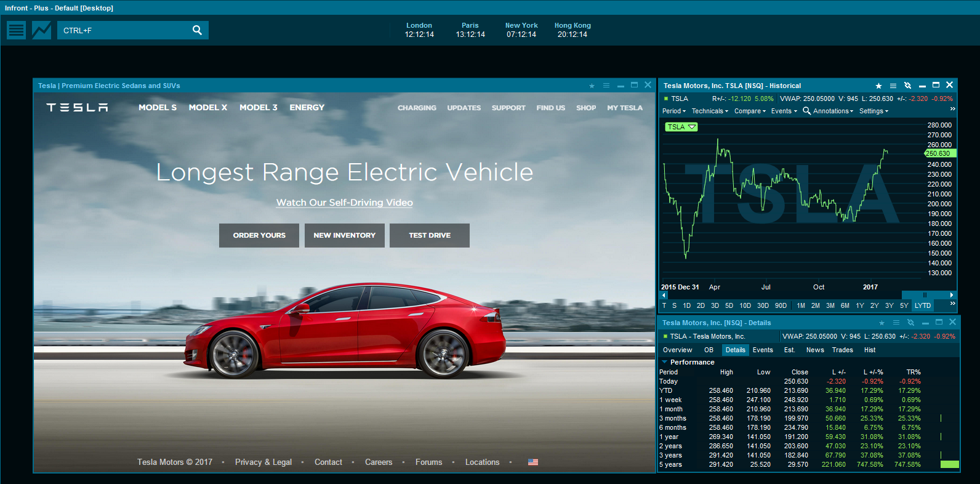Expand period bar overflow double-arrow
Viewport: 980px width, 484px height.
click(x=953, y=304)
